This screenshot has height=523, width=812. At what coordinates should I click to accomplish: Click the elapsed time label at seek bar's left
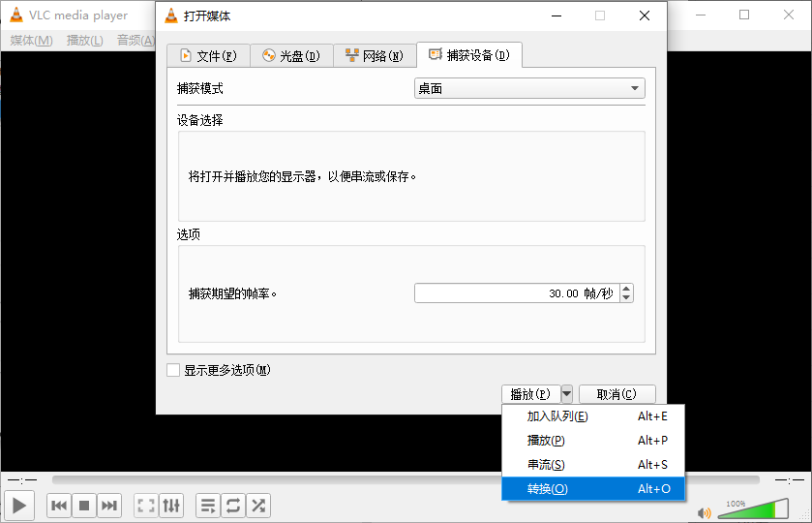coord(22,480)
